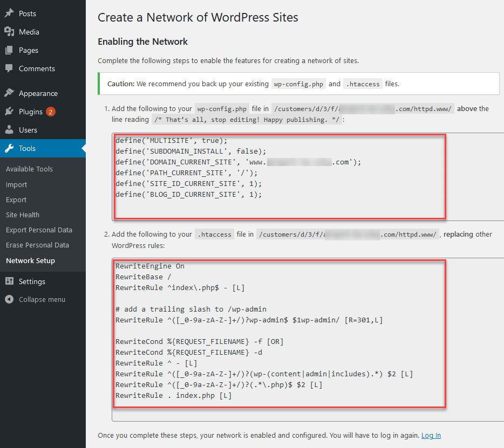Screen dimensions: 504x448
Task: Open the Appearance paintbrush icon
Action: coord(9,93)
